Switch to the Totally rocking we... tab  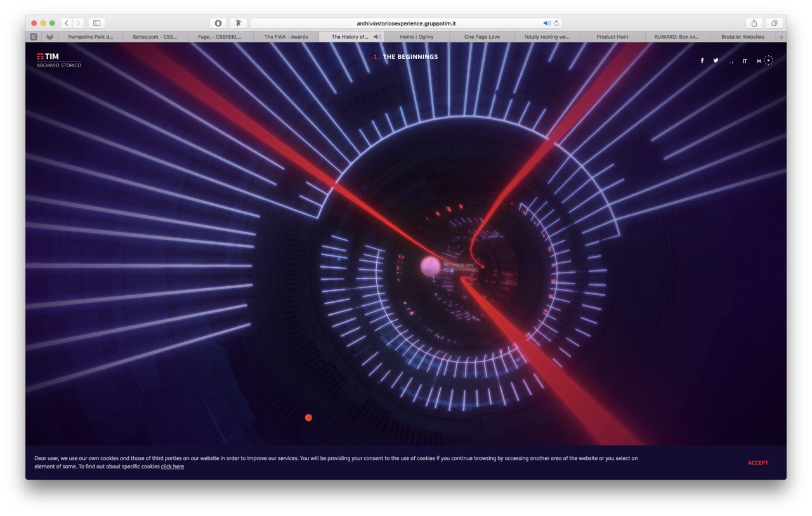(x=547, y=37)
